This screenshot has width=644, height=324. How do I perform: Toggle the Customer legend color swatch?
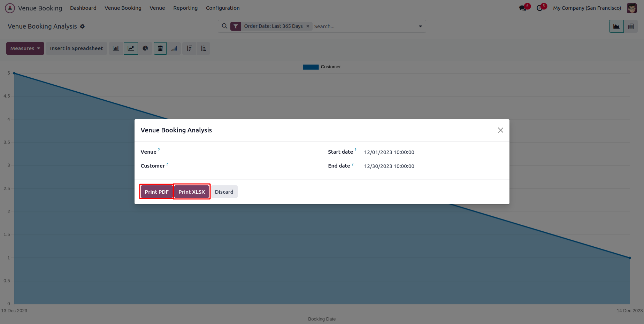click(311, 67)
